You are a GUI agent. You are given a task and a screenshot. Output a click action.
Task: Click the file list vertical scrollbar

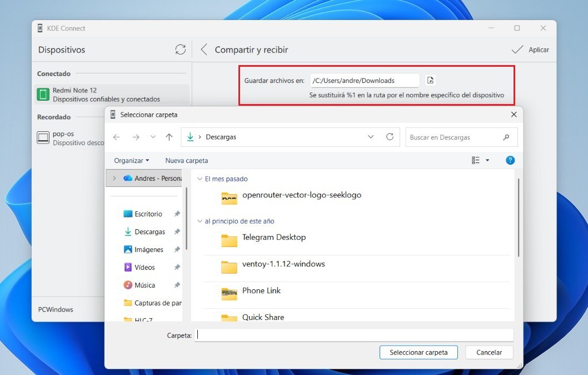519,218
